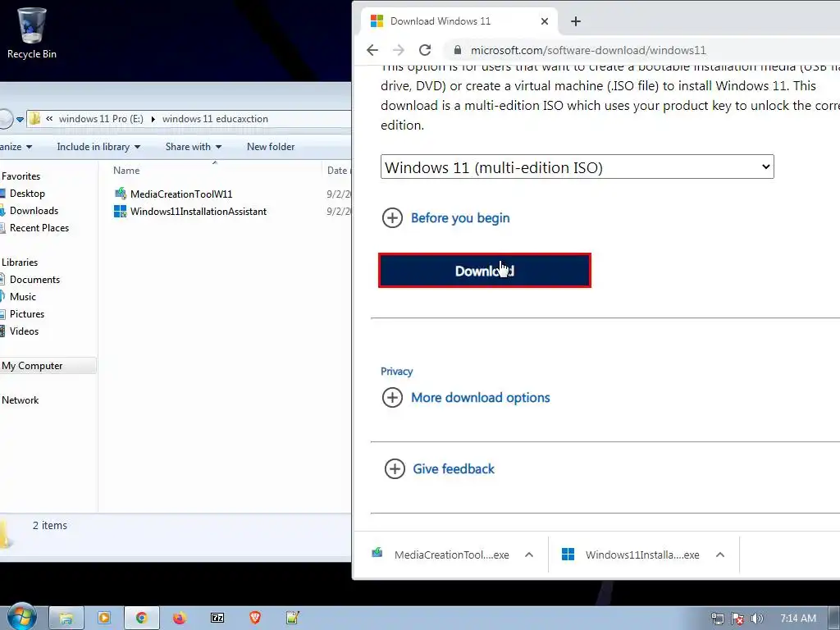
Task: Click the folder icon in Explorer address bar
Action: pos(34,118)
